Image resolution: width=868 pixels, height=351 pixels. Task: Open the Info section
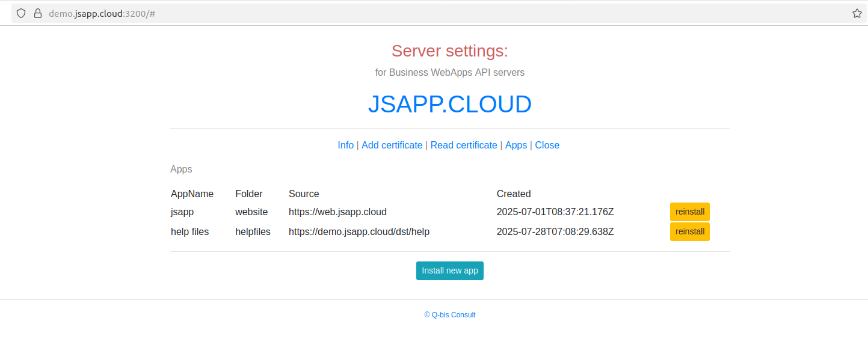[345, 145]
